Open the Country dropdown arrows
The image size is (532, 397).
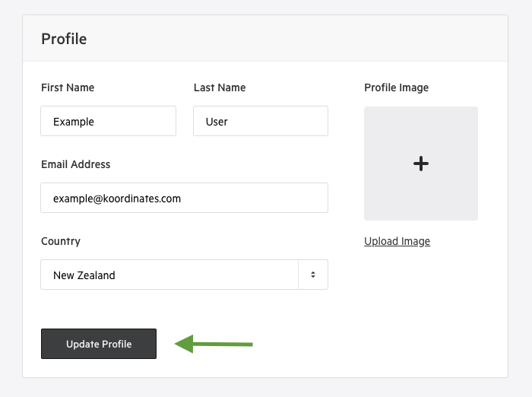[313, 275]
